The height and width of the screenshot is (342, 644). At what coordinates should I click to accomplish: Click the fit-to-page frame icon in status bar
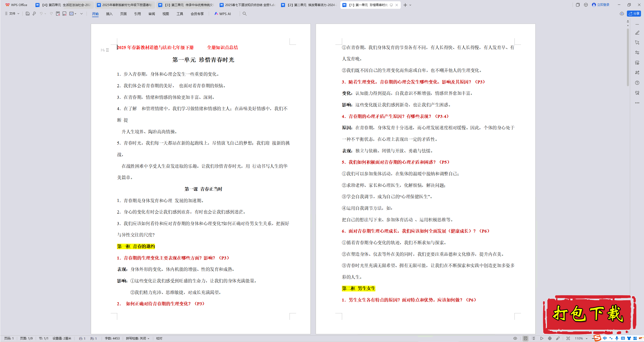tap(568, 338)
